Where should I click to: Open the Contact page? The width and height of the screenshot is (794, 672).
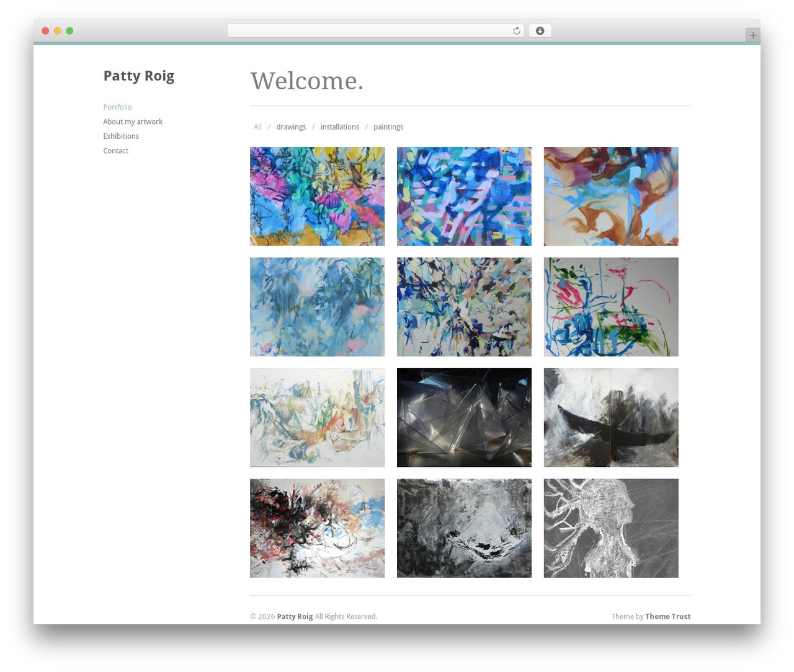116,151
